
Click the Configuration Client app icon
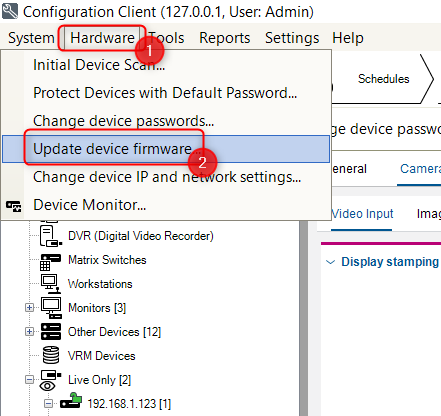10,11
